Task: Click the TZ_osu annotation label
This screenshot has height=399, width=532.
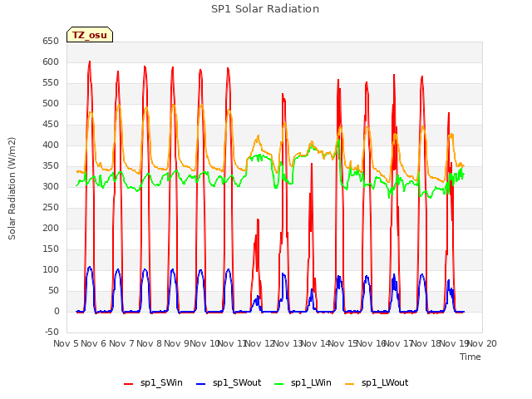Action: [x=90, y=35]
